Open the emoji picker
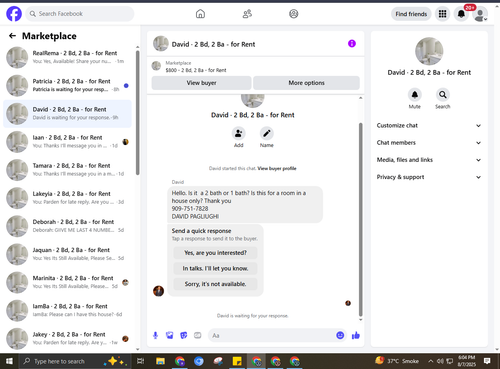500x369 pixels. 340,335
